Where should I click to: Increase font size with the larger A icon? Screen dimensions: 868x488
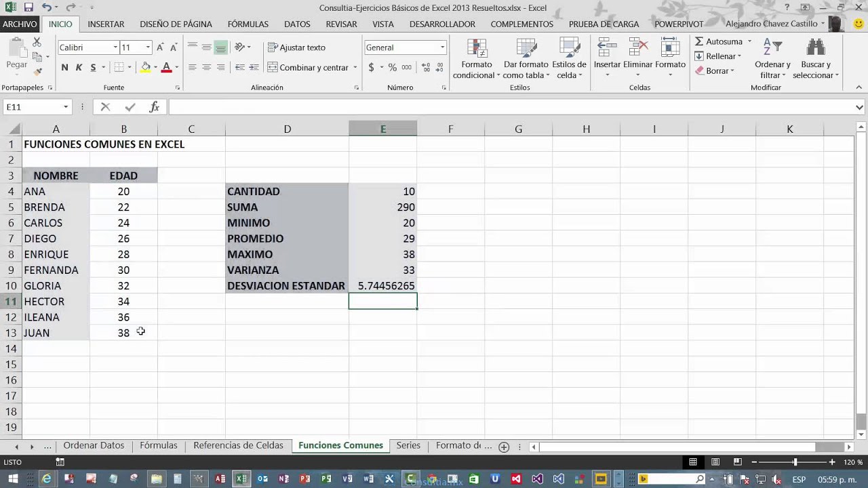(160, 47)
